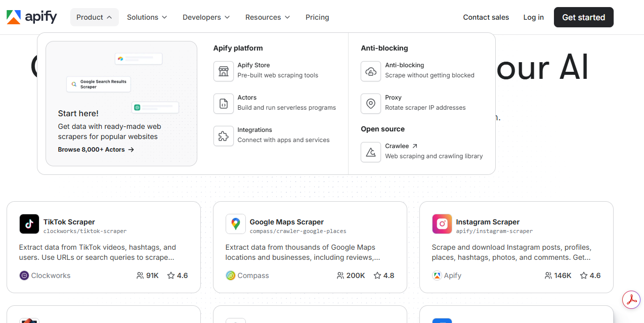Click the Log in link
The width and height of the screenshot is (644, 323).
click(x=533, y=17)
